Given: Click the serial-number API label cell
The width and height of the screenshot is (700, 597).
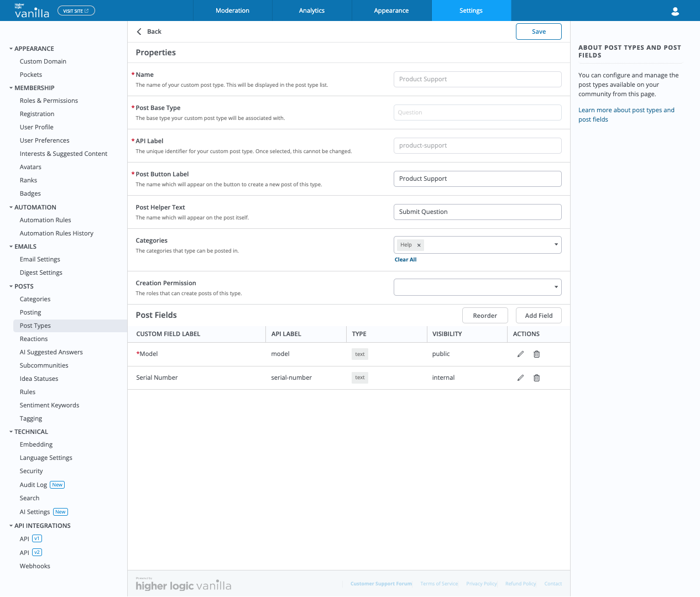Looking at the screenshot, I should [x=291, y=378].
